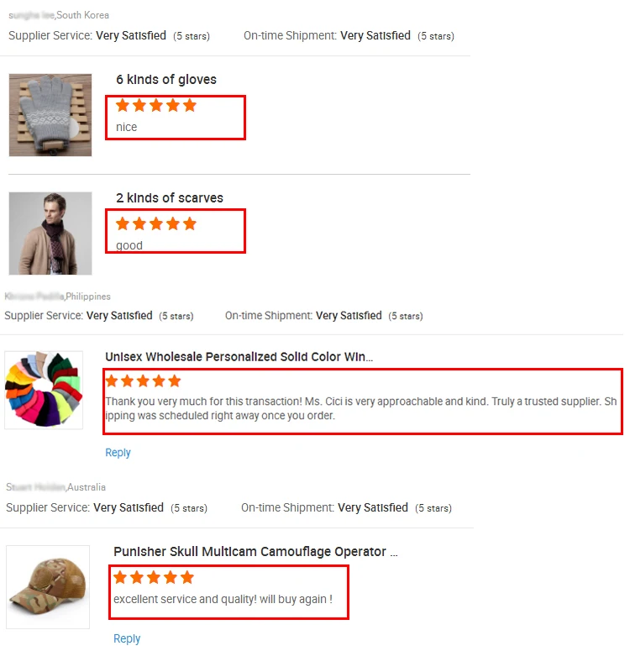Image resolution: width=630 pixels, height=672 pixels.
Task: Open the '6 kinds of gloves' product title
Action: 166,80
